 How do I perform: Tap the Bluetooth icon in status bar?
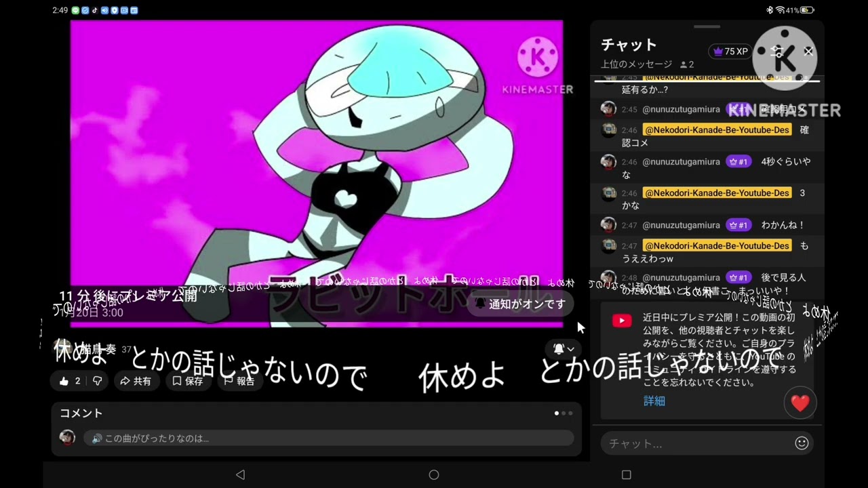click(x=770, y=10)
